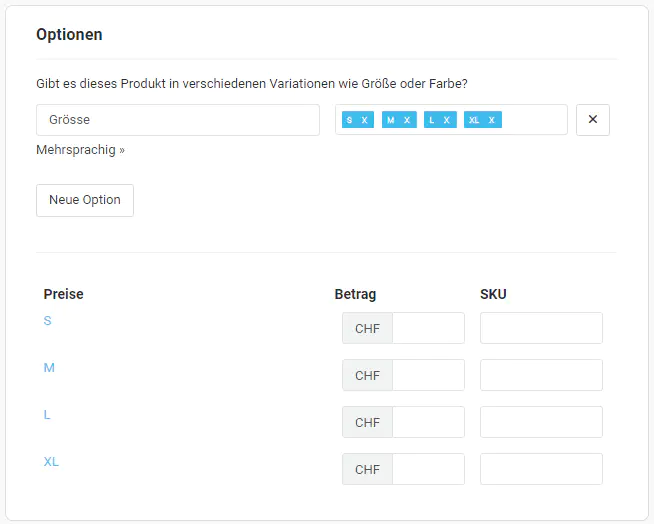
Task: Remove the S size tag
Action: point(365,120)
